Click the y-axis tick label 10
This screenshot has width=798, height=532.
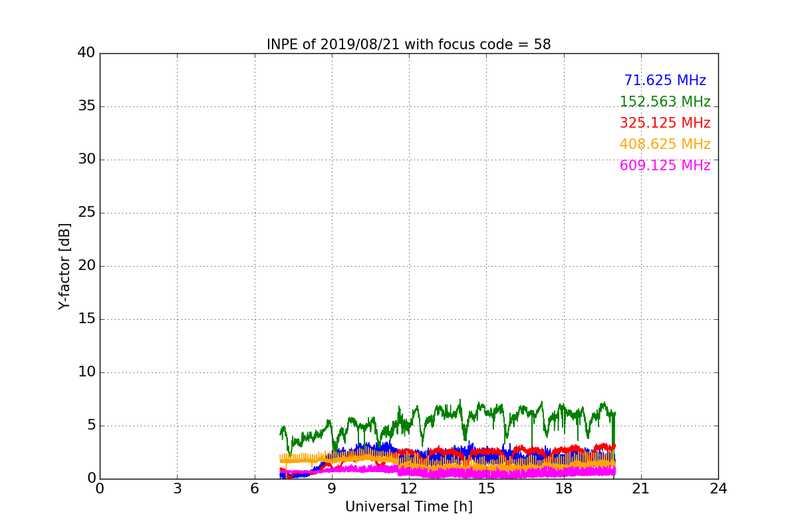86,372
